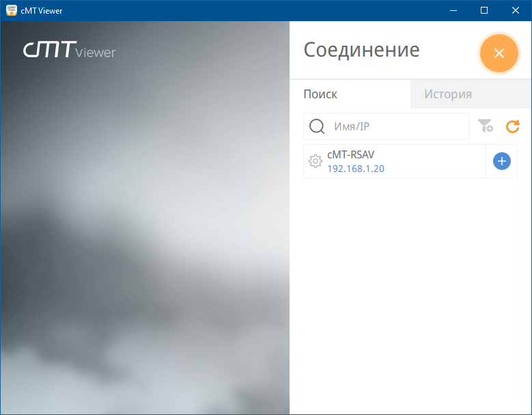This screenshot has width=532, height=415.
Task: Click the Имя/IP search field
Action: [387, 126]
